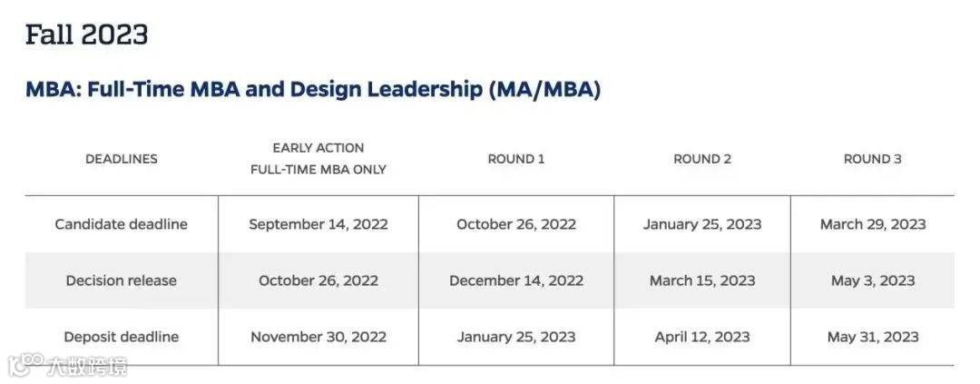Select the Deposit deadline row label
Screen dimensions: 980x384
point(122,337)
